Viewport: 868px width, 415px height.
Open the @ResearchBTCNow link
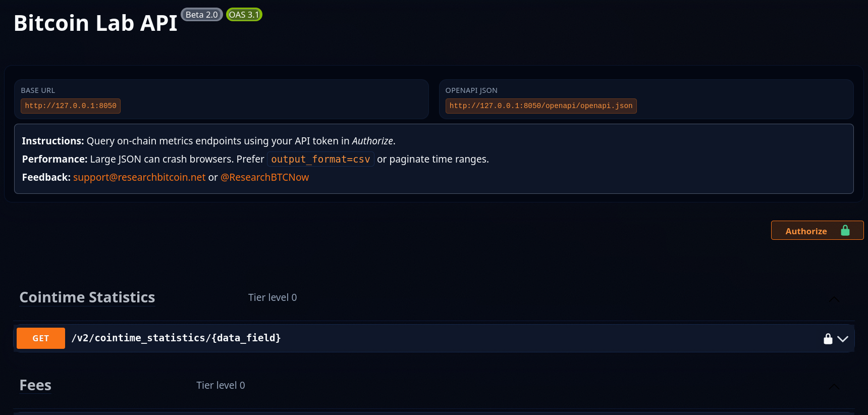264,177
